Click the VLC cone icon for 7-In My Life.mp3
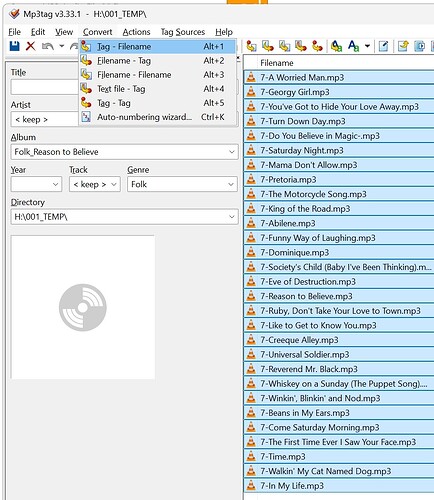The image size is (434, 500). click(x=251, y=486)
